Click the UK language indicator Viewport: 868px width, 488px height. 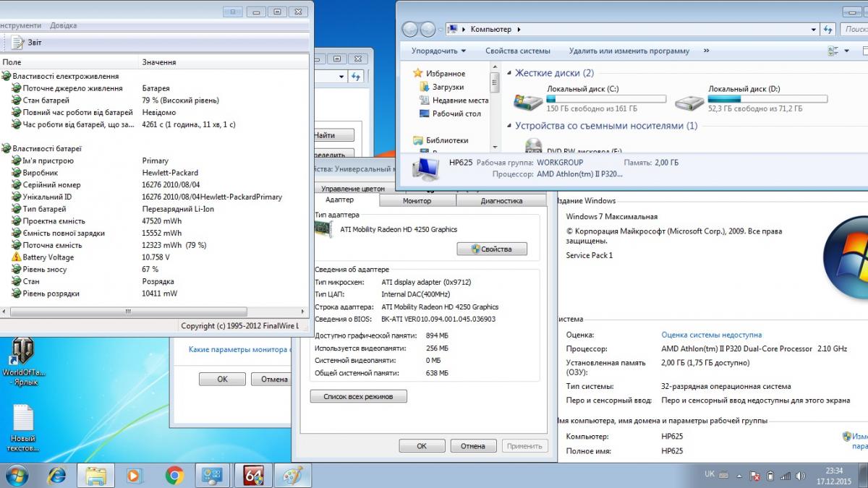(710, 474)
